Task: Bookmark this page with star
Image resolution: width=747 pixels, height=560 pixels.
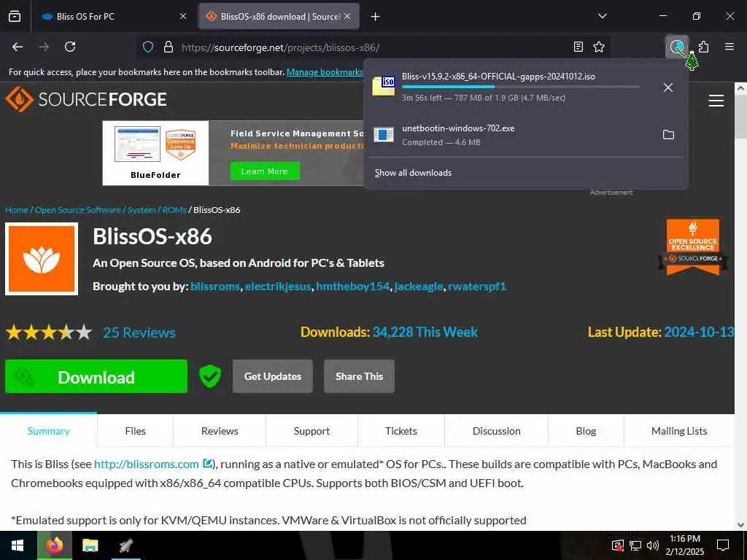Action: click(x=599, y=47)
